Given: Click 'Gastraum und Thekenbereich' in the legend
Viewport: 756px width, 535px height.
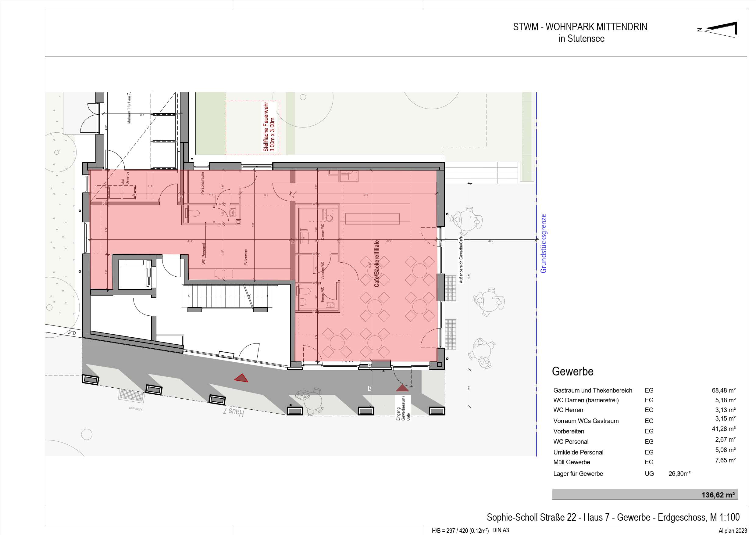Looking at the screenshot, I should (593, 390).
